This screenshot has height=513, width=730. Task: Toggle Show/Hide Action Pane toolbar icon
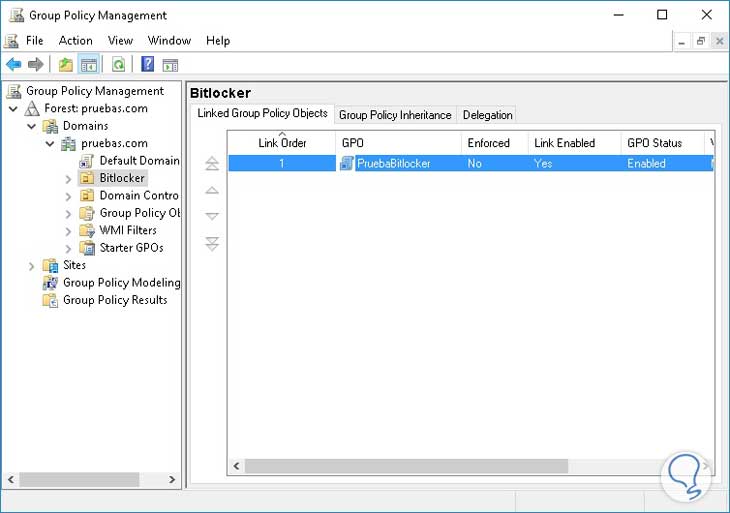170,65
